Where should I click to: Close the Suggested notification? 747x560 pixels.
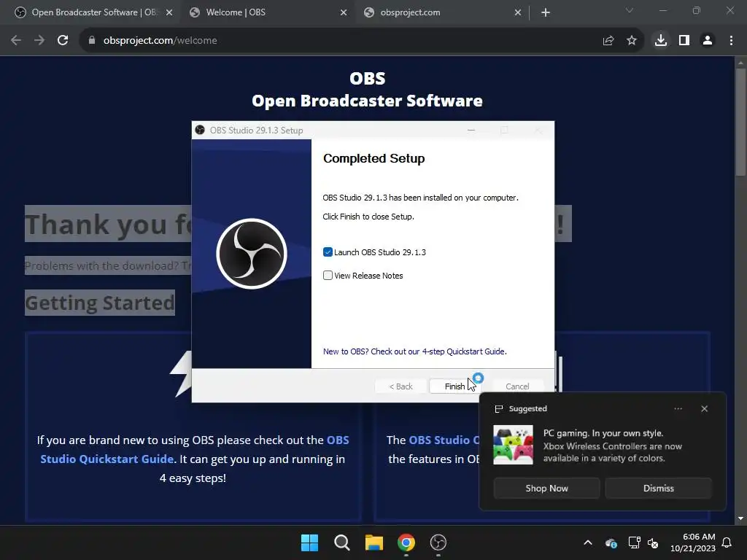click(x=704, y=408)
